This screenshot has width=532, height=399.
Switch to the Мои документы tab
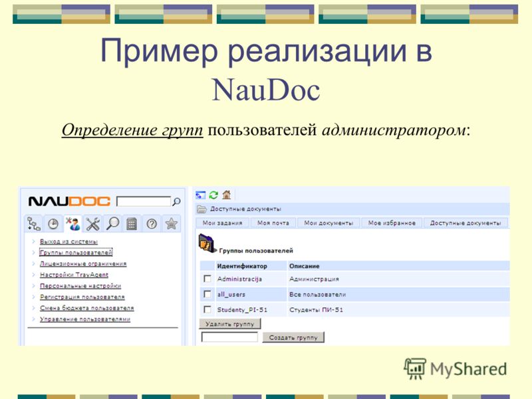pyautogui.click(x=329, y=223)
